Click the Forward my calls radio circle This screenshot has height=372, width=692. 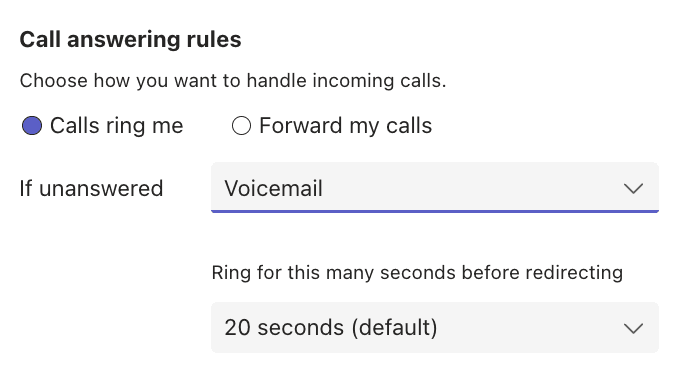[241, 126]
